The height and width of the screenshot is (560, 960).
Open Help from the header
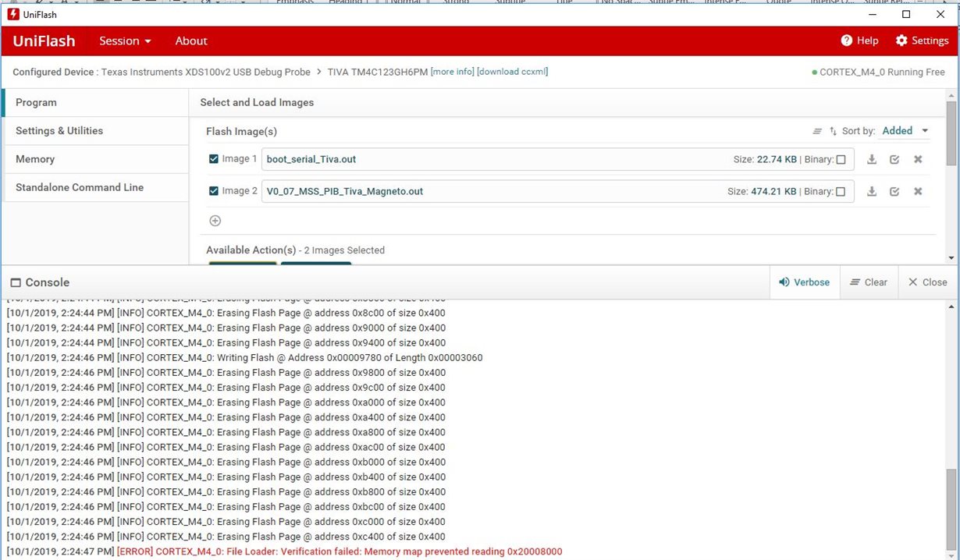(859, 41)
